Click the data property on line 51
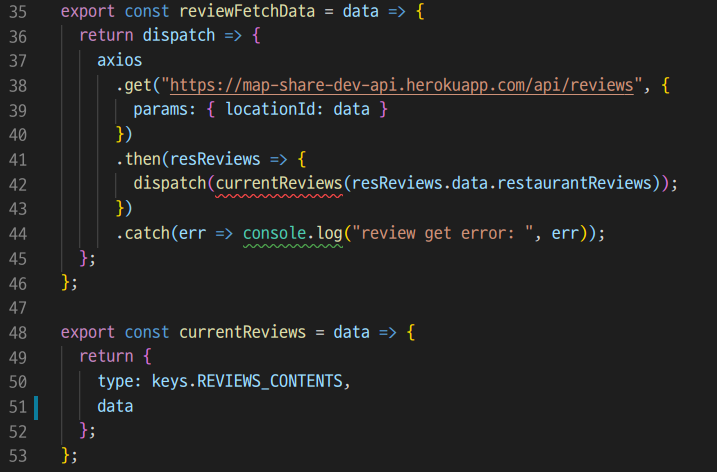Screen dimensions: 717x472 115,406
